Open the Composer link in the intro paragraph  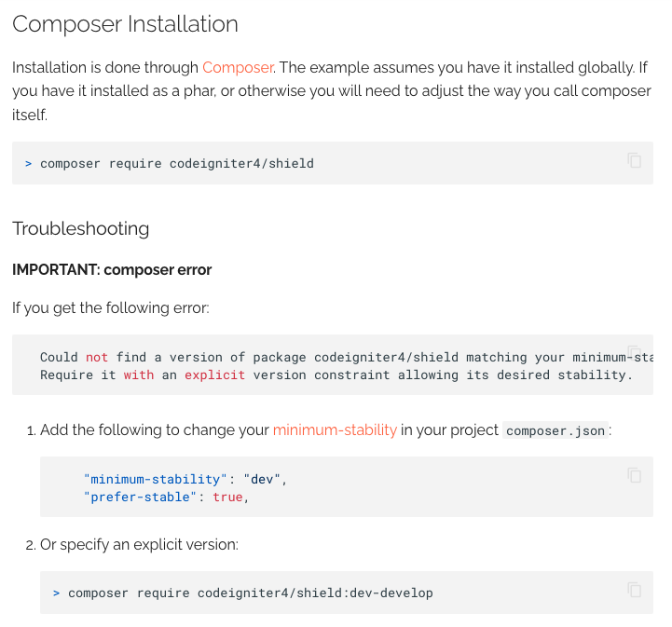238,67
